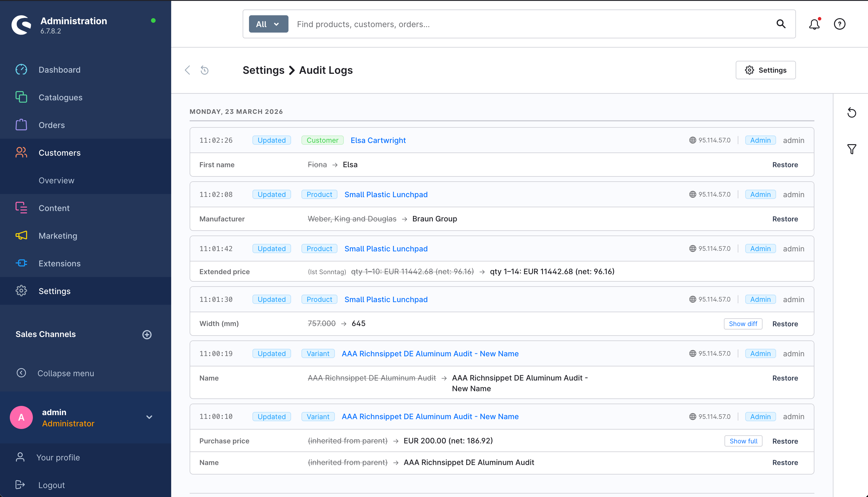Restore the inherited Name change

tap(785, 462)
